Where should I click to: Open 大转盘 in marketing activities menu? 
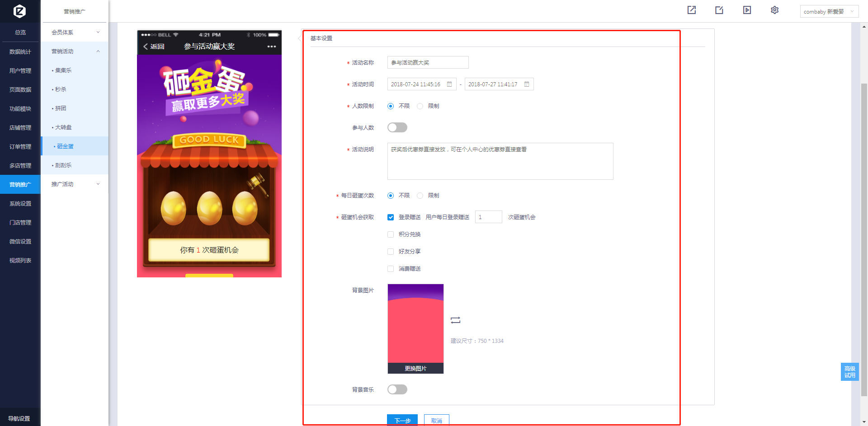tap(63, 127)
